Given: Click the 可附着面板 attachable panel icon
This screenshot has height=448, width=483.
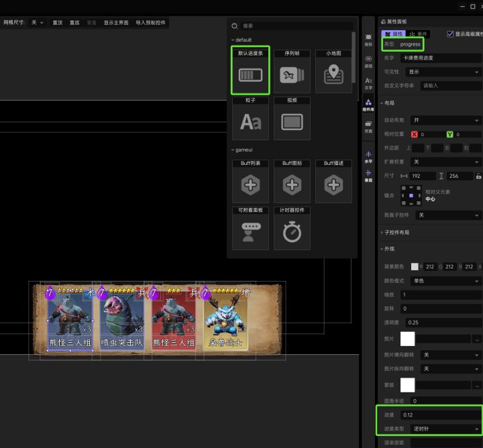Looking at the screenshot, I should pyautogui.click(x=250, y=232).
